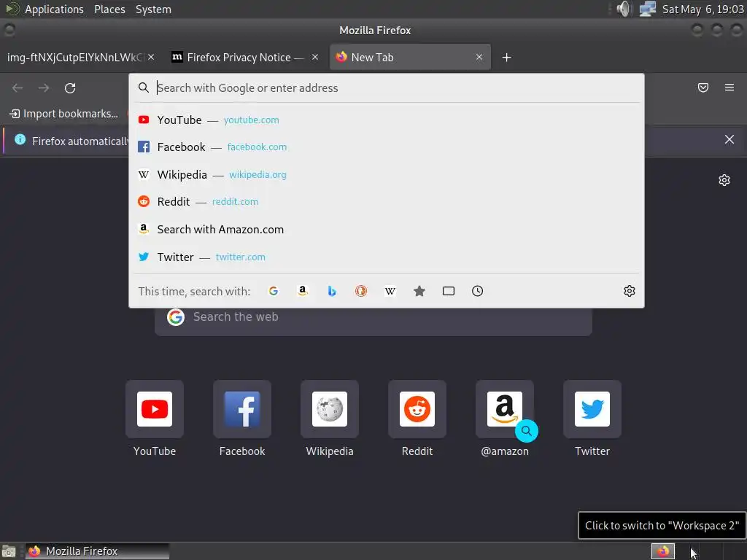Click the Google icon in one-off search row
747x560 pixels.
coord(274,291)
